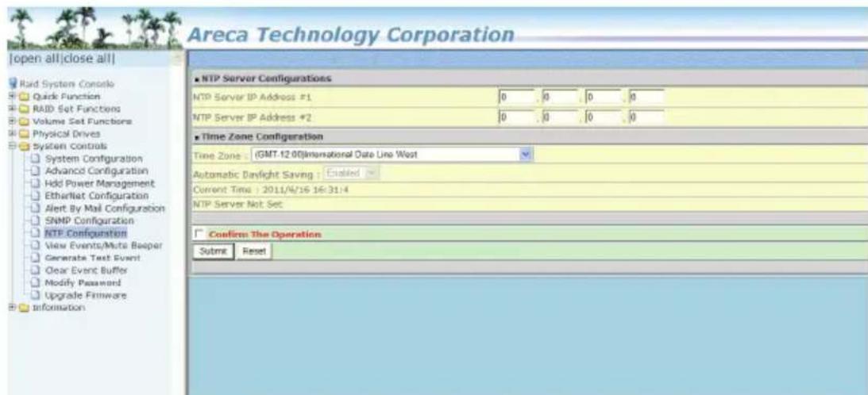Click last octet of NTP Server #1

click(x=645, y=98)
